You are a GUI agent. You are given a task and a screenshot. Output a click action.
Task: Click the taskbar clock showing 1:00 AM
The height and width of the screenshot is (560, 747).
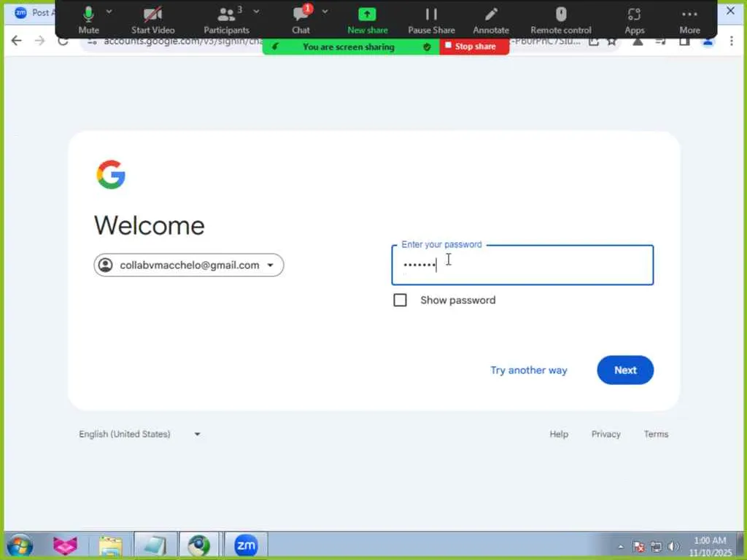710,546
